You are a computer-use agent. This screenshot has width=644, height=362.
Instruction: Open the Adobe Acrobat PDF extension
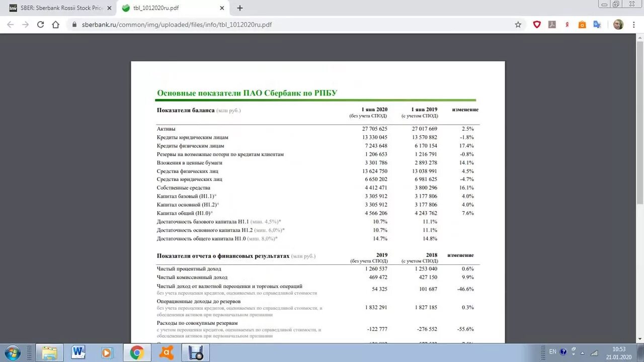(552, 24)
